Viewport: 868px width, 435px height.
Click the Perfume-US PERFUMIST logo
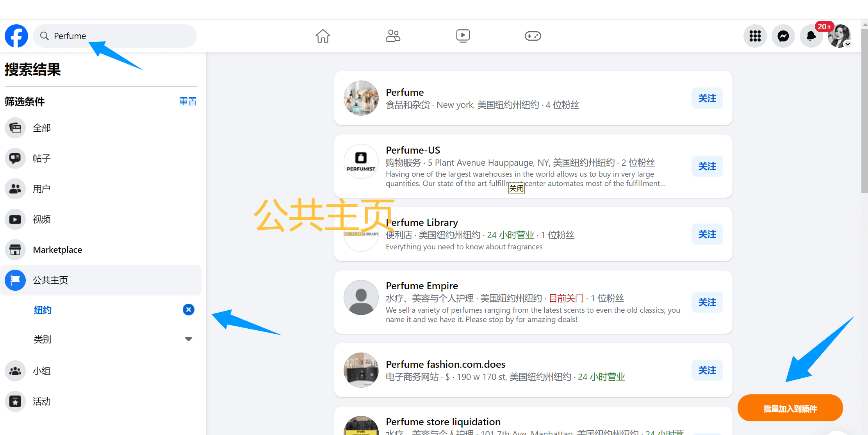[361, 161]
